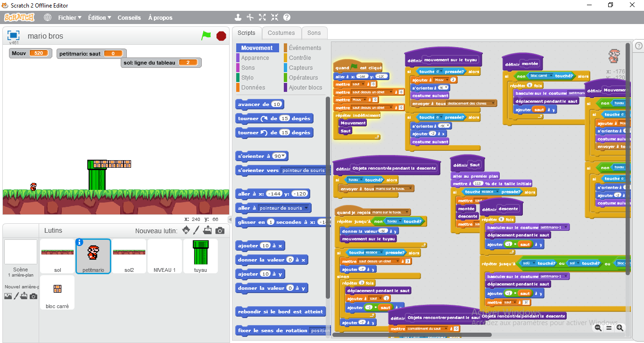Select the bloc carré sprite
The height and width of the screenshot is (343, 644).
pyautogui.click(x=58, y=293)
